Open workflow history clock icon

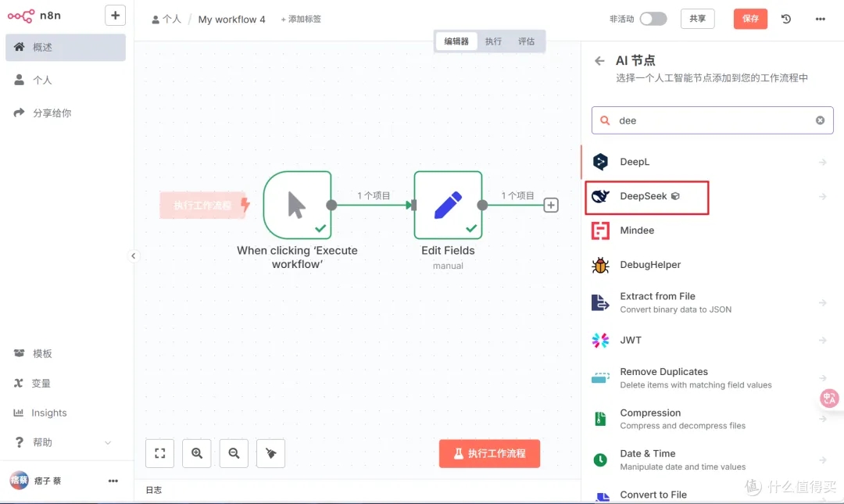tap(786, 19)
